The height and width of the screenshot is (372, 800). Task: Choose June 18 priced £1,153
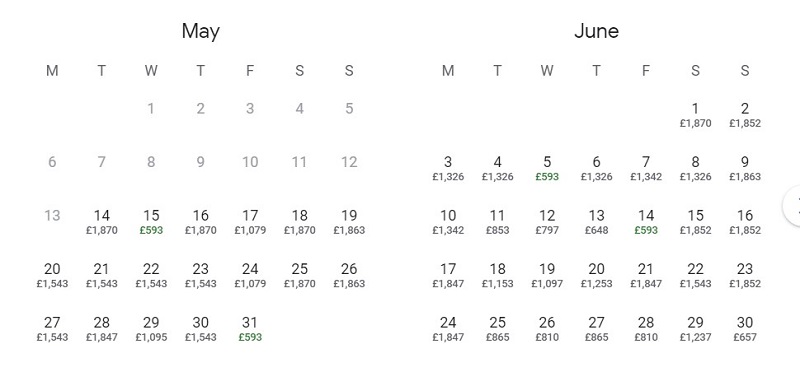pyautogui.click(x=497, y=276)
